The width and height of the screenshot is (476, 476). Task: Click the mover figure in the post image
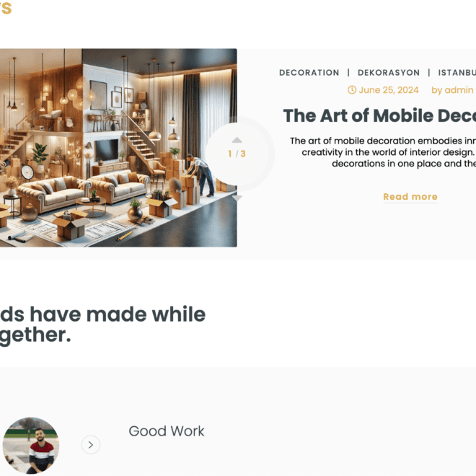pos(200,175)
